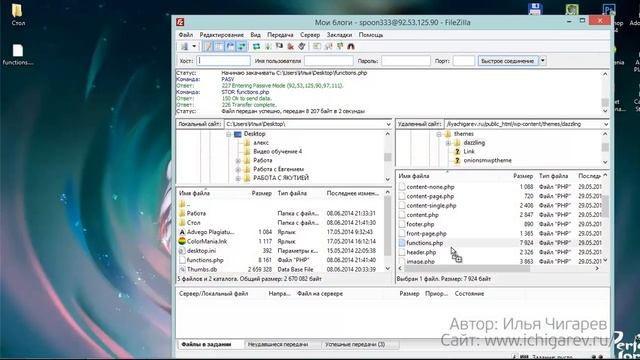Viewport: 640px width, 360px height.
Task: Select remote content-none.php file
Action: (x=430, y=187)
